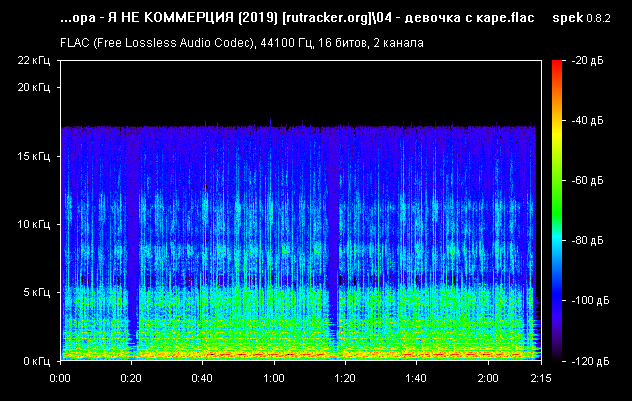
Task: Select the 10 кГц frequency label
Action: click(34, 224)
